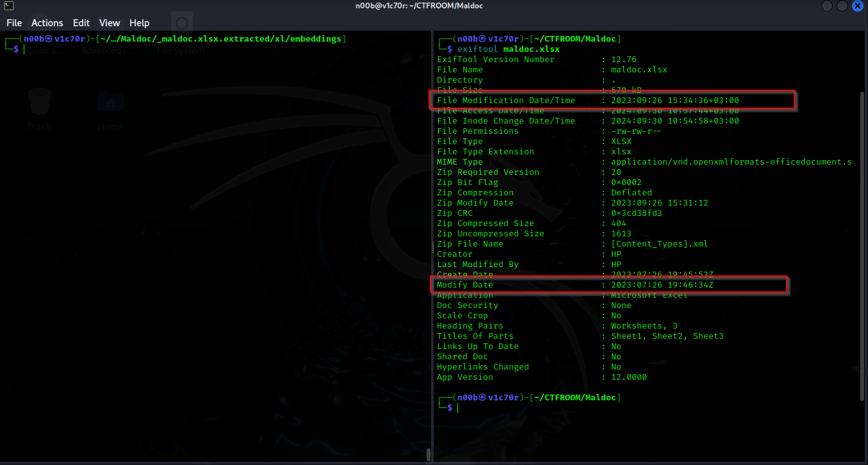This screenshot has width=868, height=465.
Task: Click the value Sheet1, Sheet2, Sheet3
Action: (x=667, y=336)
